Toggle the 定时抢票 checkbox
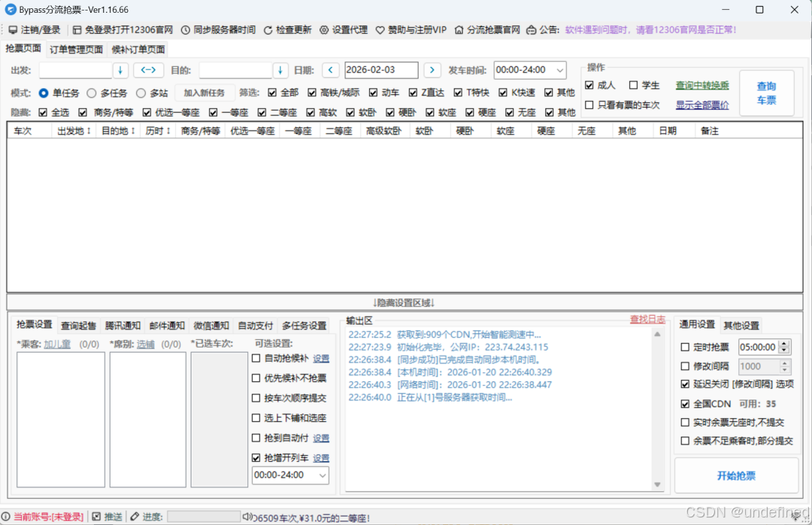812x525 pixels. click(685, 347)
